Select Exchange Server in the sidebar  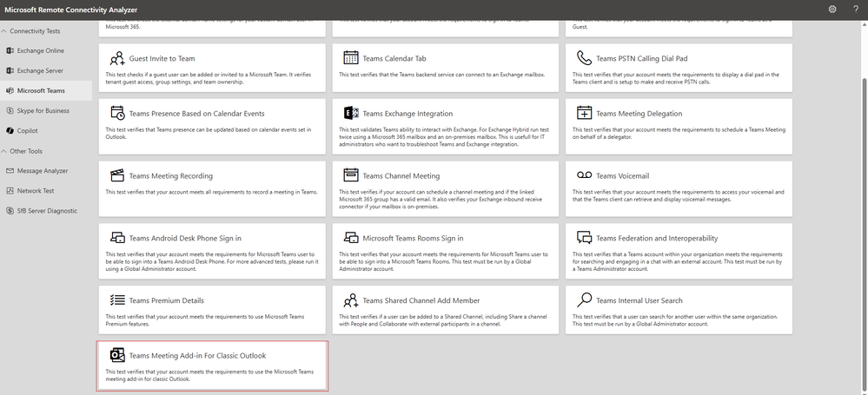coord(46,71)
